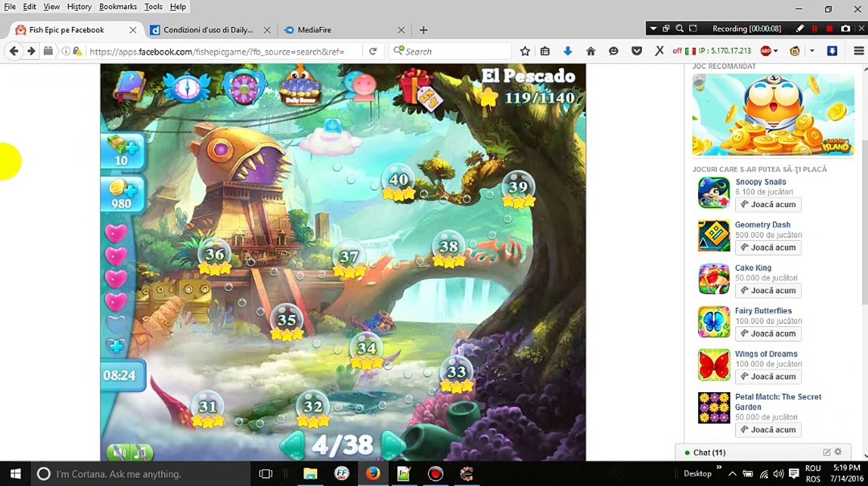Open the Pocket icon in toolbar
868x486 pixels.
pyautogui.click(x=636, y=51)
